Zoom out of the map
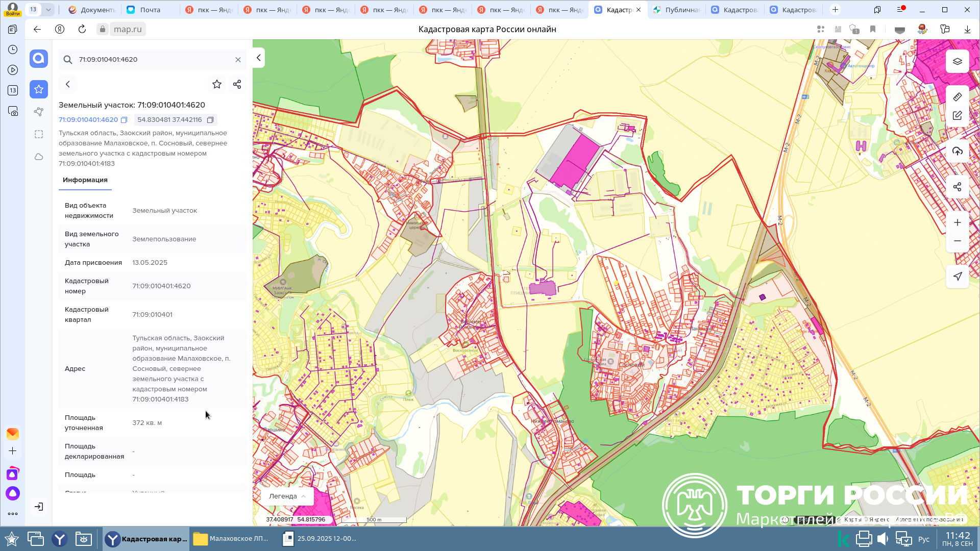 tap(957, 241)
